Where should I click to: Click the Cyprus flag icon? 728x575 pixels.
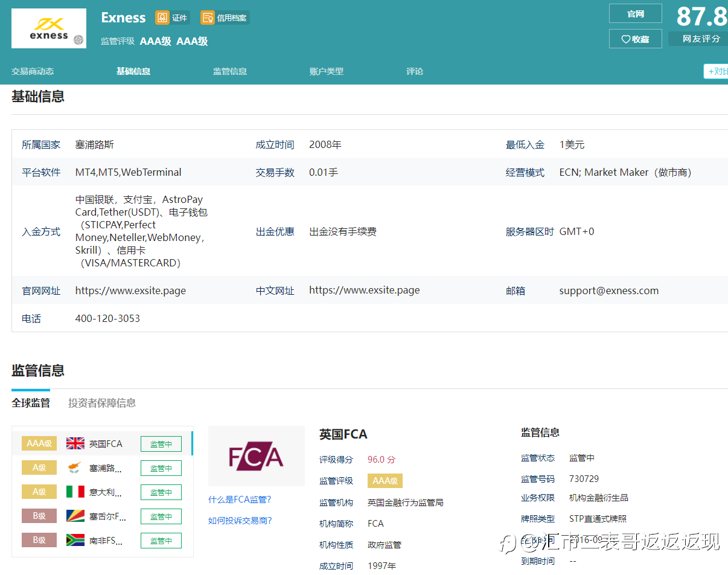coord(75,467)
